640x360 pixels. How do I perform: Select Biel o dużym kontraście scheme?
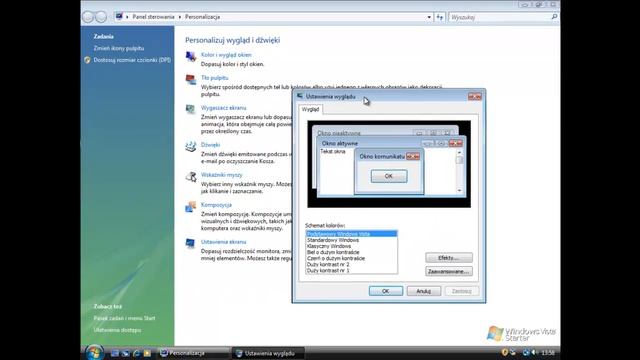351,252
